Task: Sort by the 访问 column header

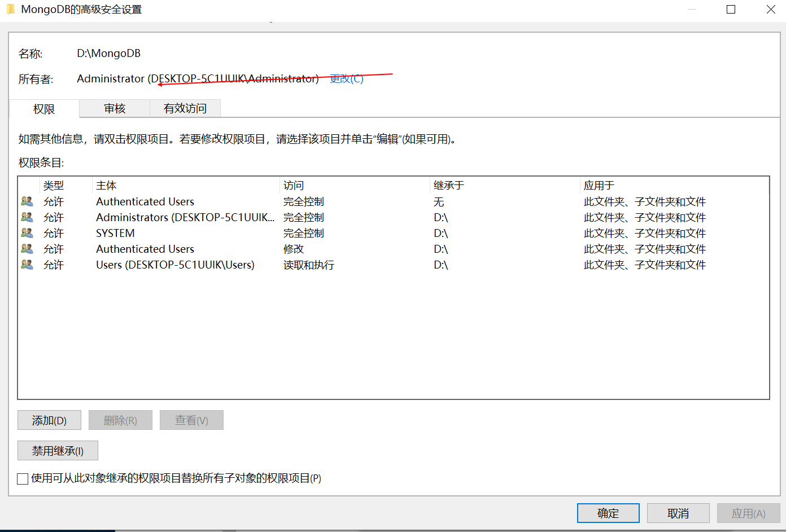Action: coord(354,186)
